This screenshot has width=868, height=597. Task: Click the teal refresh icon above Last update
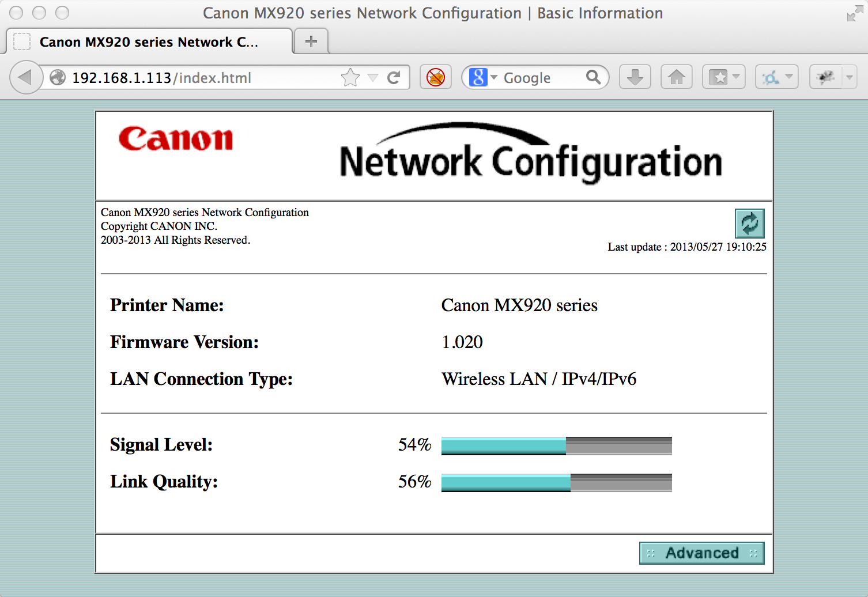pos(749,224)
